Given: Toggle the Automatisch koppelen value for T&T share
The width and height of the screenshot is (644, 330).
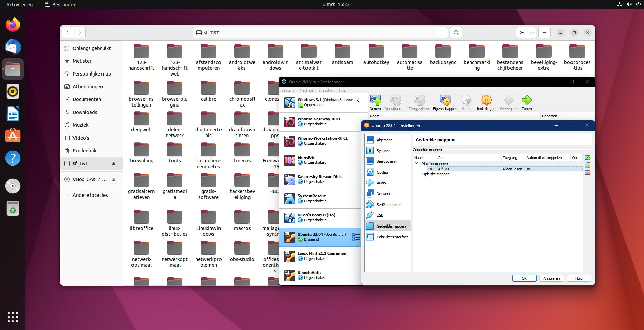Looking at the screenshot, I should tap(528, 169).
